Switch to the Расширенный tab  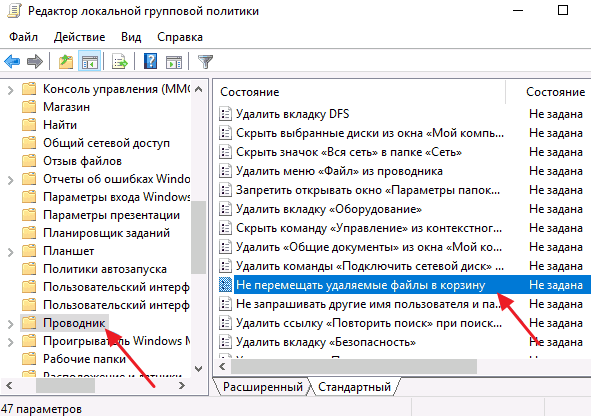[262, 387]
